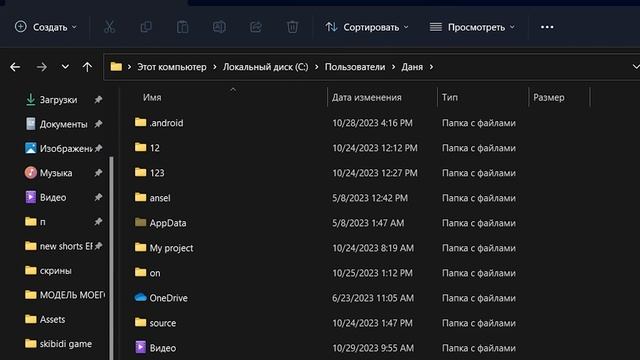Click chevron after Пользователи breadcrumb
The height and width of the screenshot is (360, 640).
393,67
